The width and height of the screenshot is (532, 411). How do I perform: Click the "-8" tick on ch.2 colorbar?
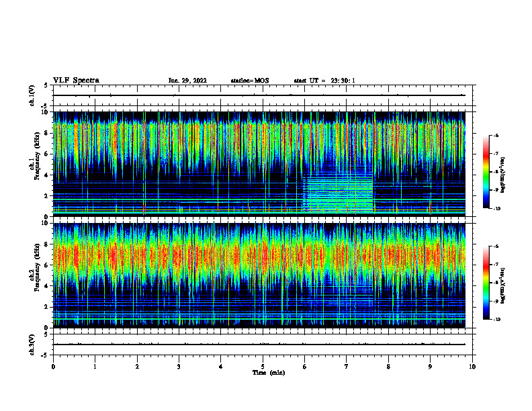[496, 283]
